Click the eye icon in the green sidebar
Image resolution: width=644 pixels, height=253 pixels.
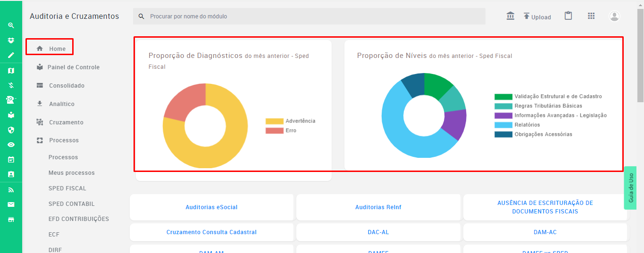pos(11,145)
